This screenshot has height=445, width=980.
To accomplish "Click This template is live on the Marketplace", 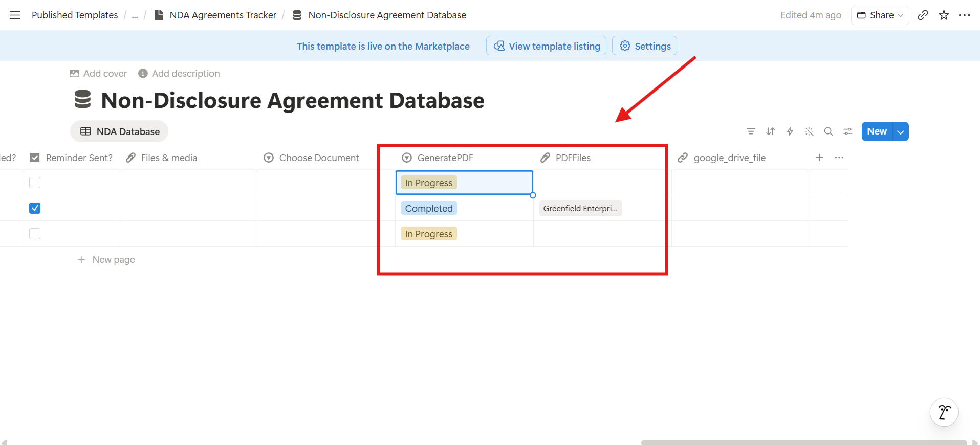I will [x=383, y=46].
